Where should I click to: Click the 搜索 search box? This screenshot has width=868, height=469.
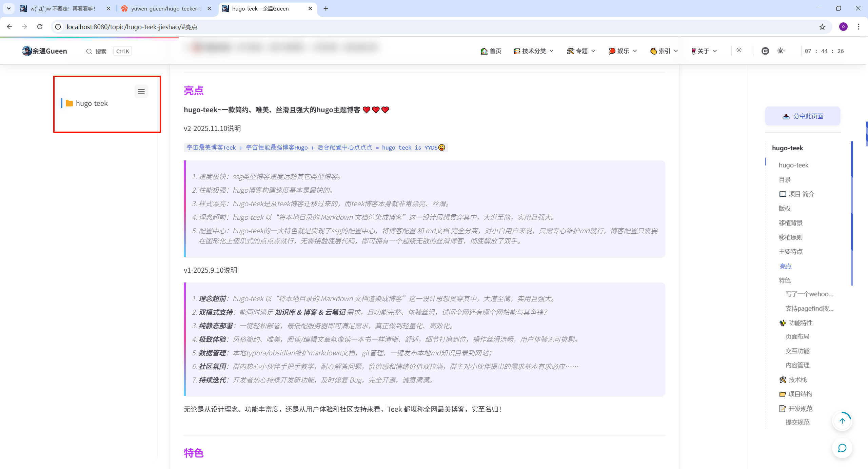click(101, 51)
